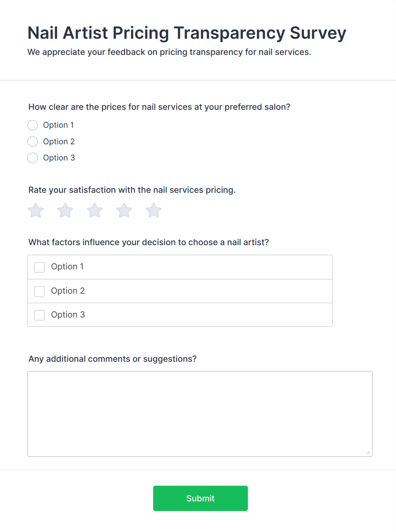Select the second star rating

coord(65,210)
